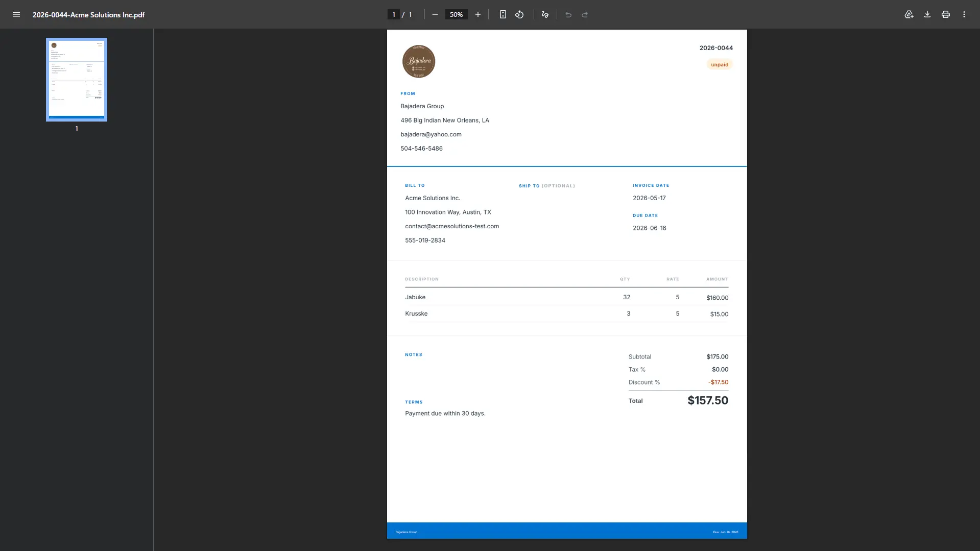The image size is (980, 551).
Task: Click the address 496 Big Indian New Orleans, LA
Action: 445,120
